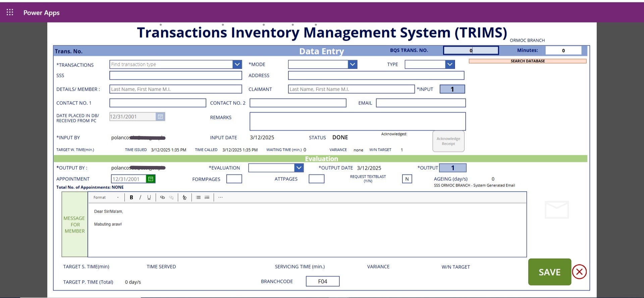Focus the Address input field
The height and width of the screenshot is (298, 644).
click(376, 76)
